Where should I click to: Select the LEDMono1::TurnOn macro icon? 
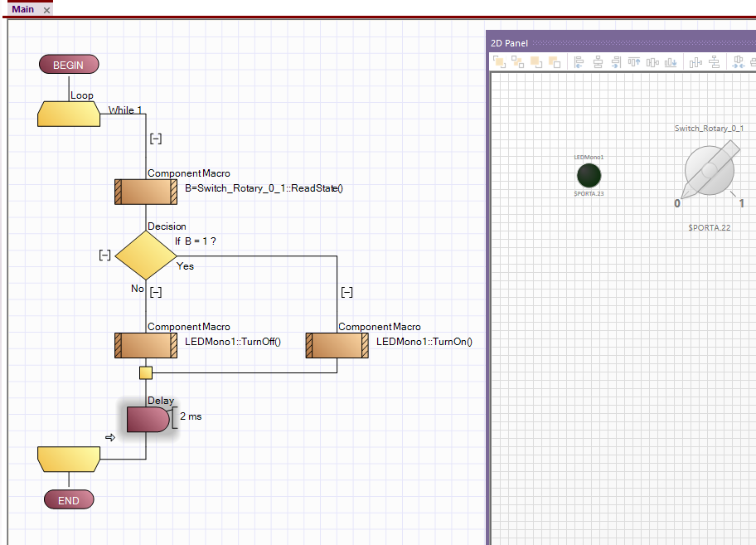[337, 345]
